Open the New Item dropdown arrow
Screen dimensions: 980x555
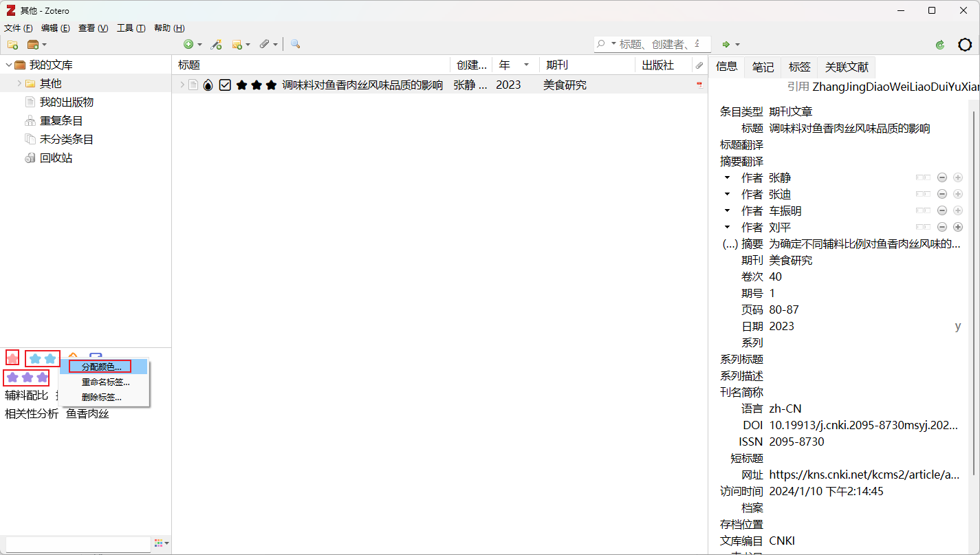[x=200, y=45]
